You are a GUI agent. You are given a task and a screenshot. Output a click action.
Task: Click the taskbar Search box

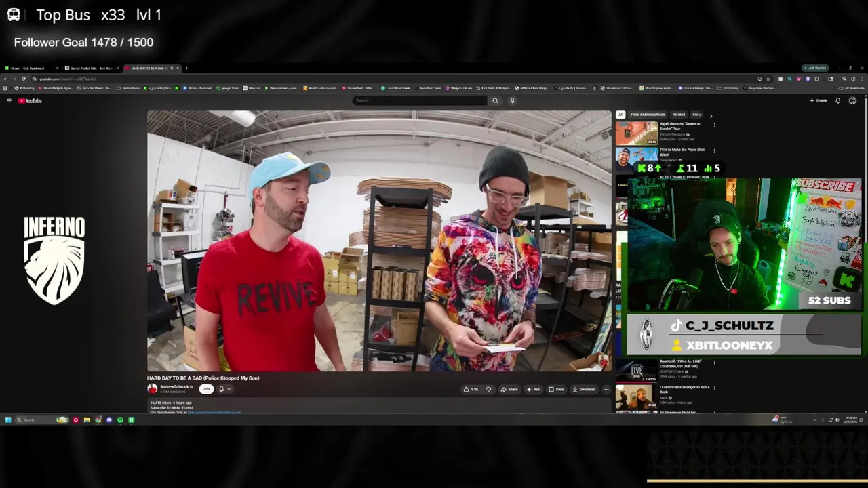coord(41,420)
